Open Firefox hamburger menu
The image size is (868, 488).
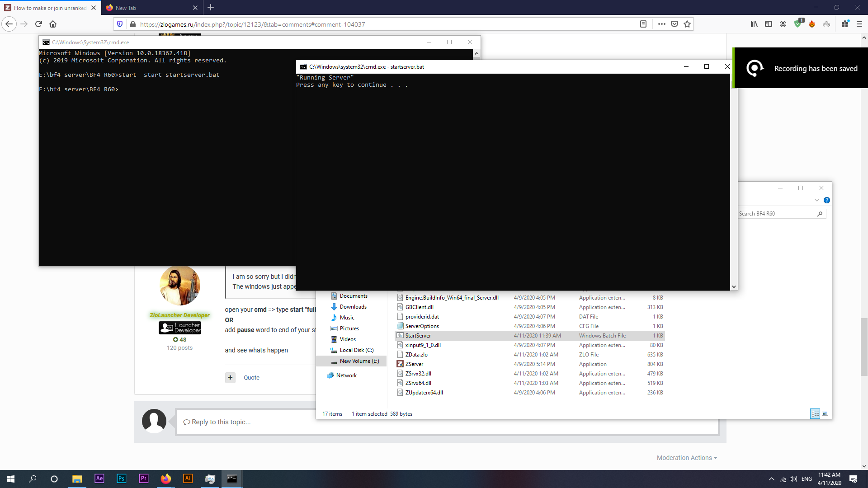coord(859,24)
